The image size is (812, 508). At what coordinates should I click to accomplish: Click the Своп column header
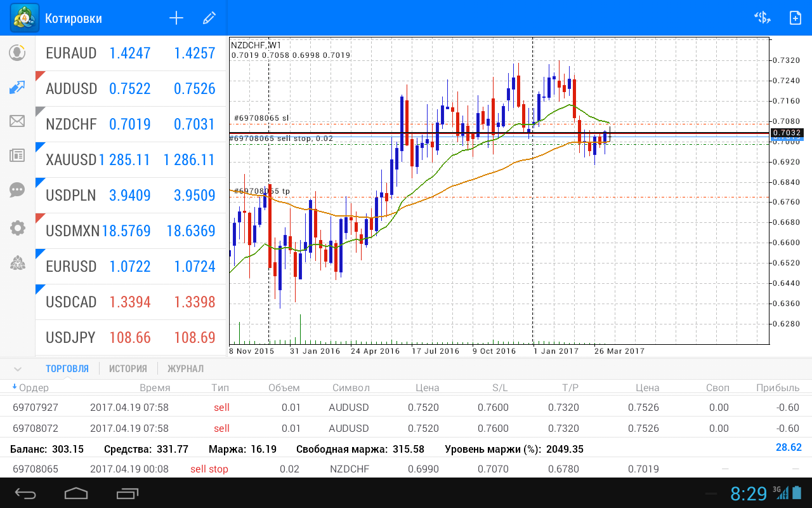tap(717, 387)
